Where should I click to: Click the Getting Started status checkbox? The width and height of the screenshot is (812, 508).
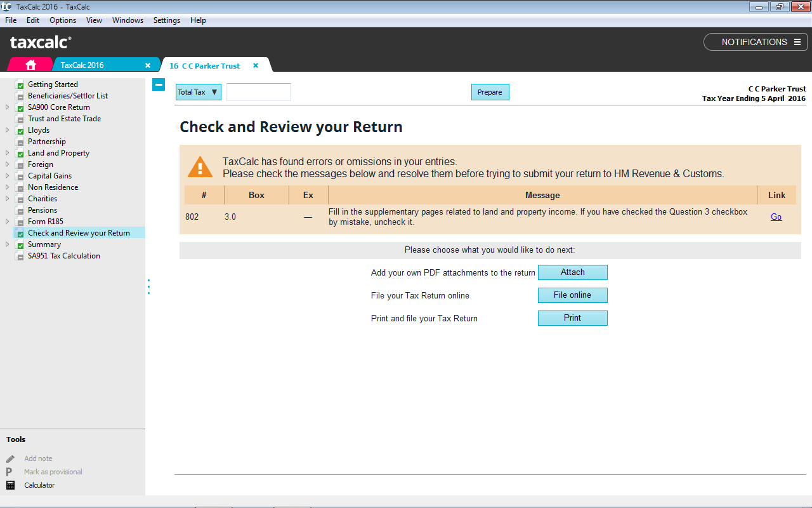pos(20,84)
